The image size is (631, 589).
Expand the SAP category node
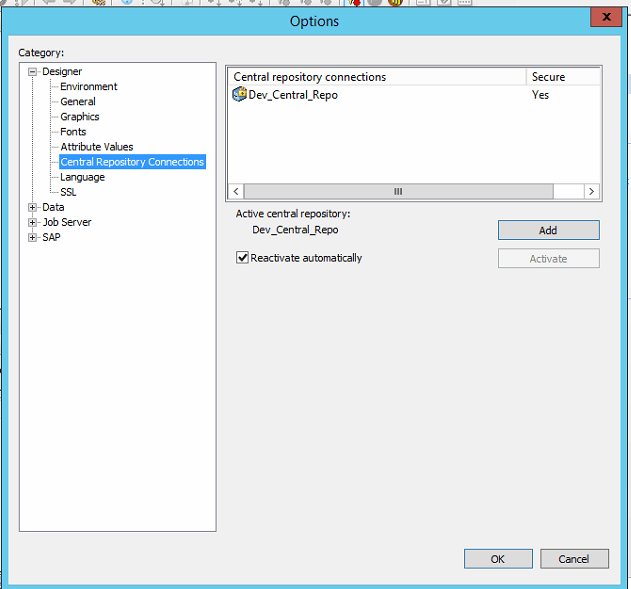(x=33, y=237)
